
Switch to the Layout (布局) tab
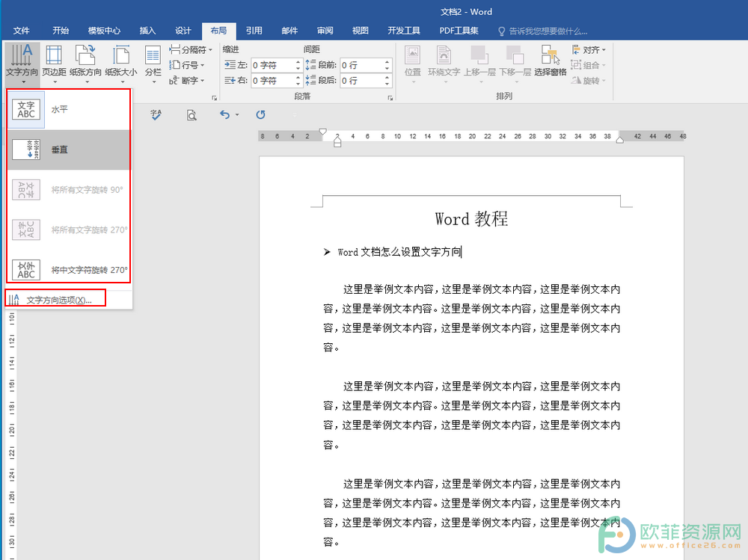pyautogui.click(x=218, y=31)
